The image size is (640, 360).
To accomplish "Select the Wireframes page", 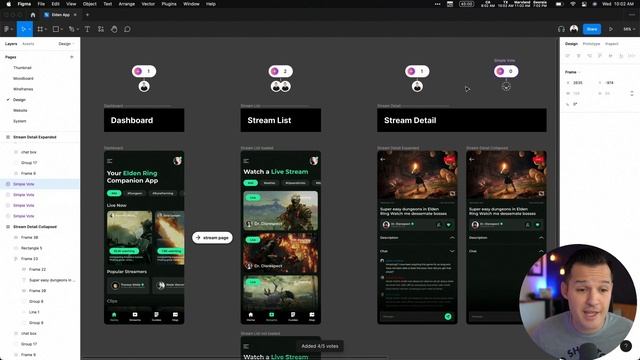I will [23, 89].
